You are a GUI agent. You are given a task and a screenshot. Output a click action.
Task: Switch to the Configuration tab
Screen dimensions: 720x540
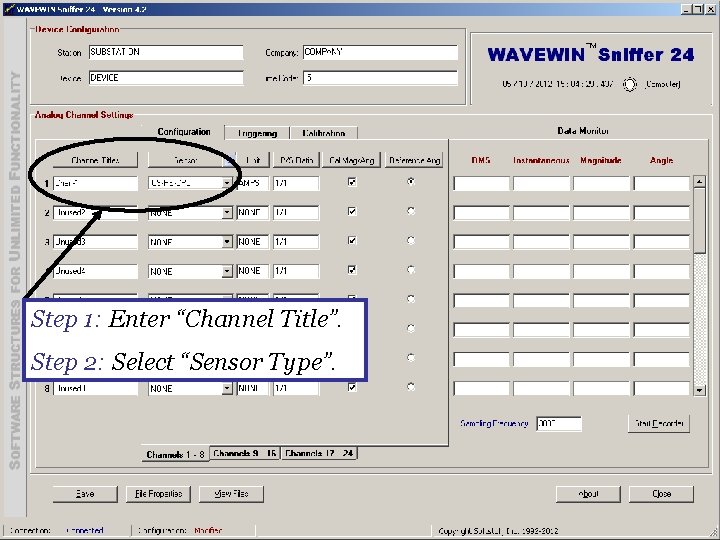tap(184, 132)
